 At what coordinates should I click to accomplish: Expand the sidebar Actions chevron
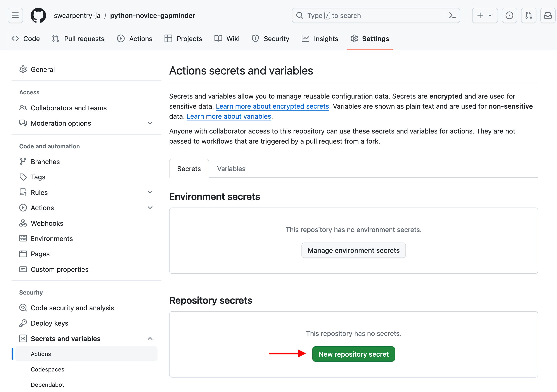coord(150,208)
